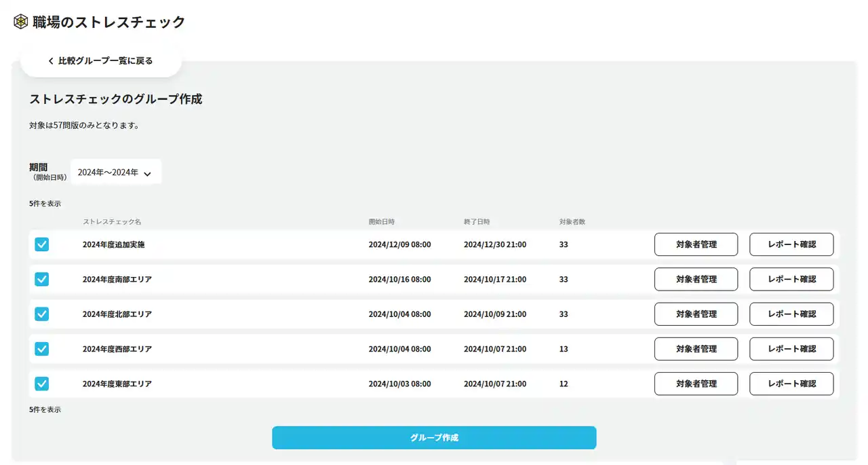The width and height of the screenshot is (868, 465).
Task: Open 対象者管理 for 2024年度東部エリア
Action: [696, 384]
